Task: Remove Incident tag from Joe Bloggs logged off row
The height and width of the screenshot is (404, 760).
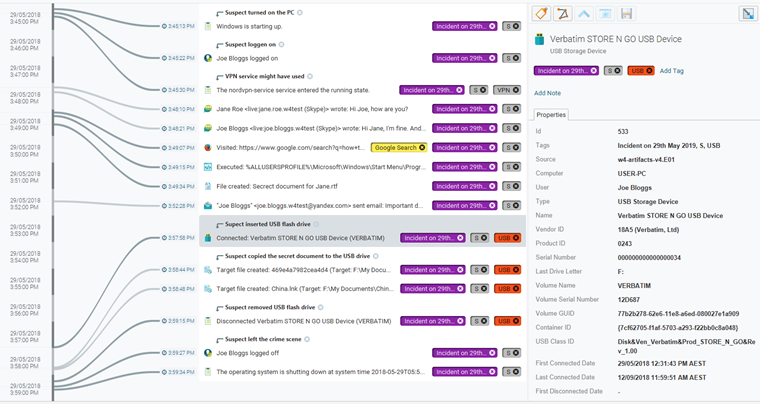Action: click(x=492, y=353)
